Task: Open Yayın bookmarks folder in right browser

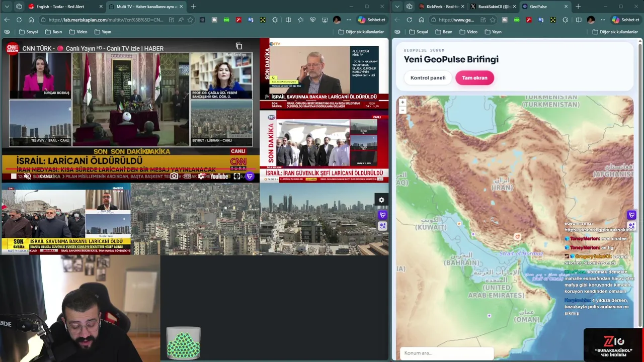Action: coord(493,32)
